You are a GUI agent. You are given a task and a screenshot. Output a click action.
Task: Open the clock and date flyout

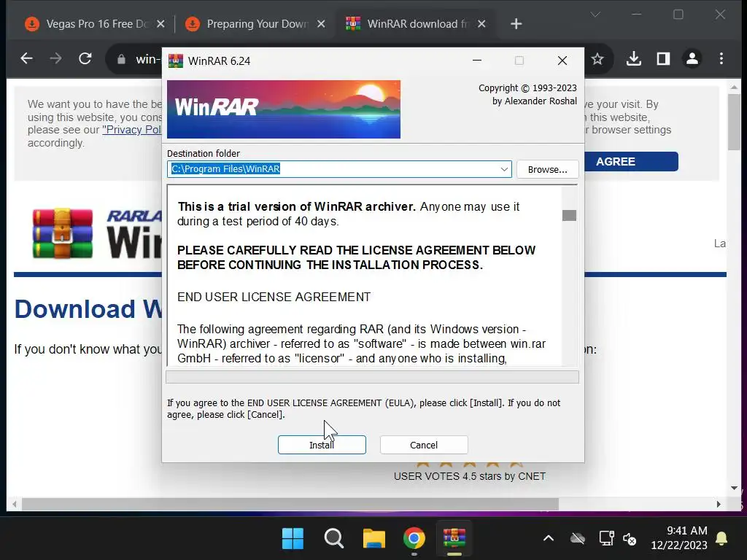679,538
